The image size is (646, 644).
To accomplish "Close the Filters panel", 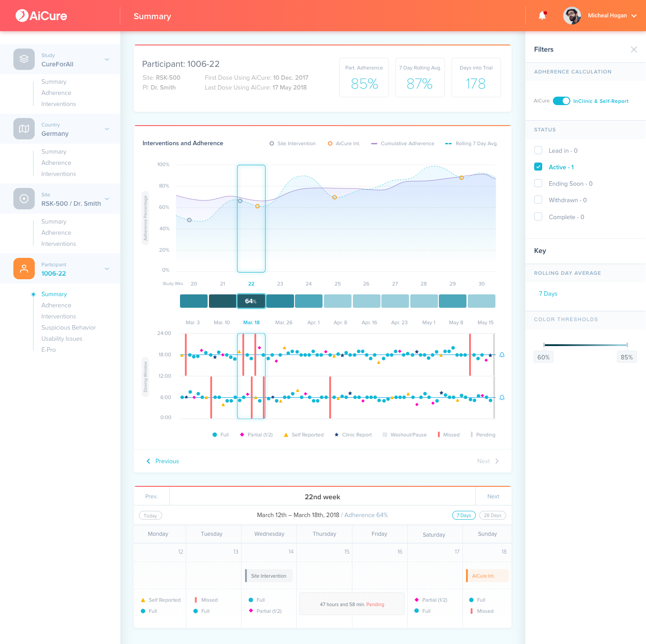I will click(634, 49).
